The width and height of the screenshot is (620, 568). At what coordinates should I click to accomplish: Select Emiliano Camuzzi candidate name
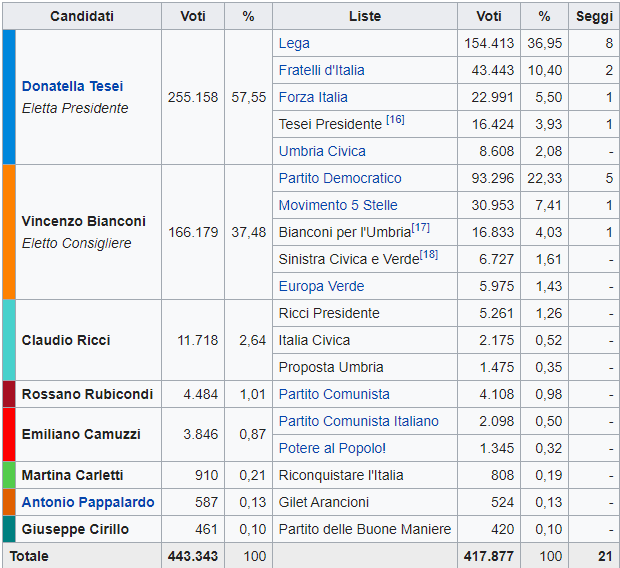[81, 435]
